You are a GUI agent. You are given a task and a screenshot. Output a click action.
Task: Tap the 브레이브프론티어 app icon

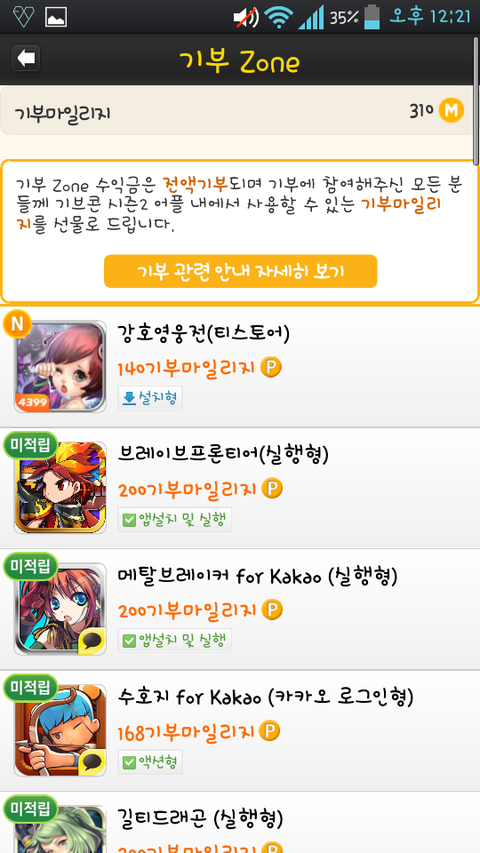coord(60,487)
